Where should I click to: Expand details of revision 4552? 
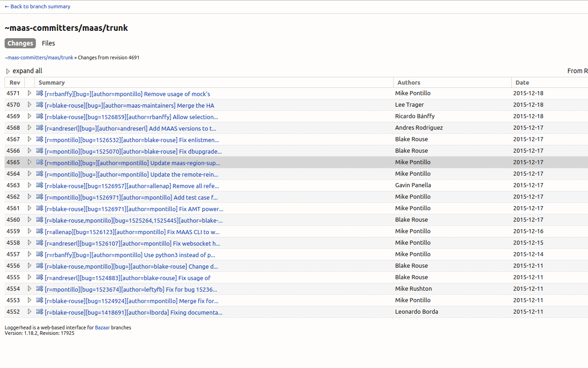click(x=29, y=311)
